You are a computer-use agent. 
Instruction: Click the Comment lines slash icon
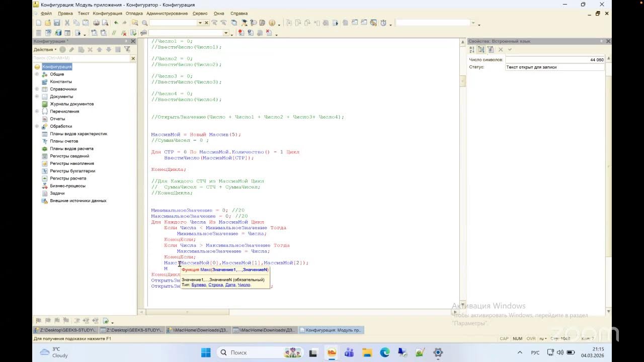[x=113, y=33]
